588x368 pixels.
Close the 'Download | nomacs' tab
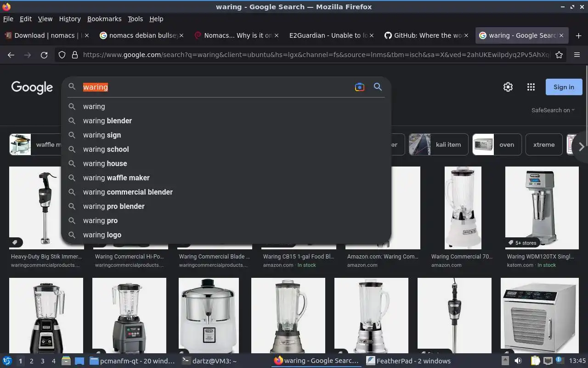(87, 35)
